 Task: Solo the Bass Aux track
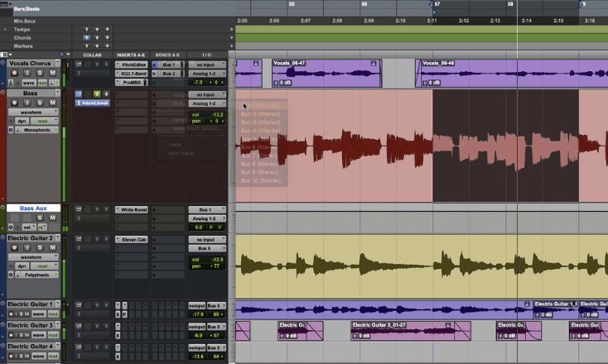click(40, 218)
